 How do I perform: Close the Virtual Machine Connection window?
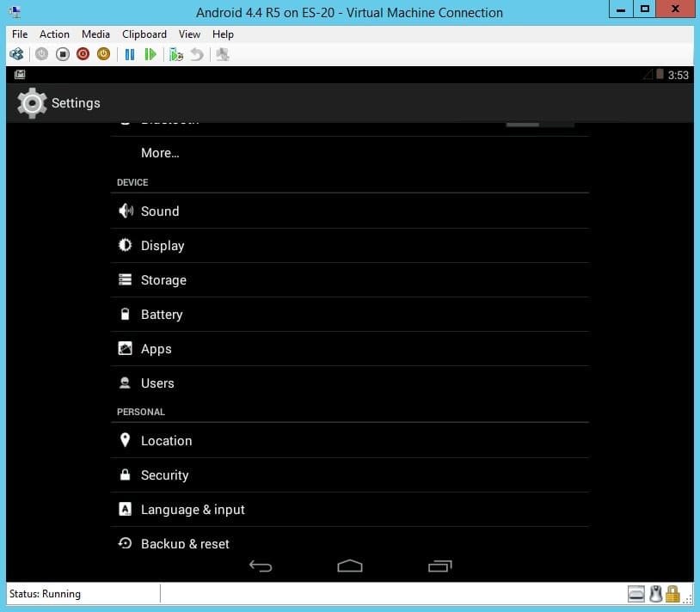click(x=675, y=9)
